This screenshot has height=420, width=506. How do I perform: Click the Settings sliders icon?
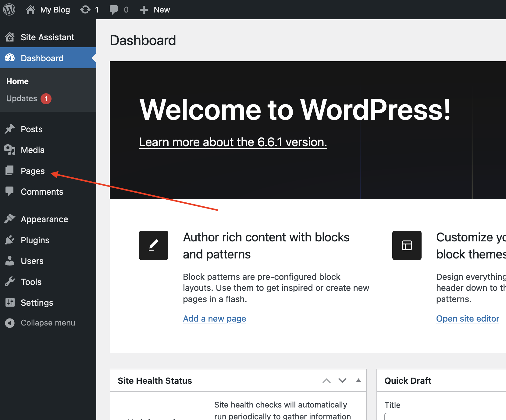coord(10,302)
